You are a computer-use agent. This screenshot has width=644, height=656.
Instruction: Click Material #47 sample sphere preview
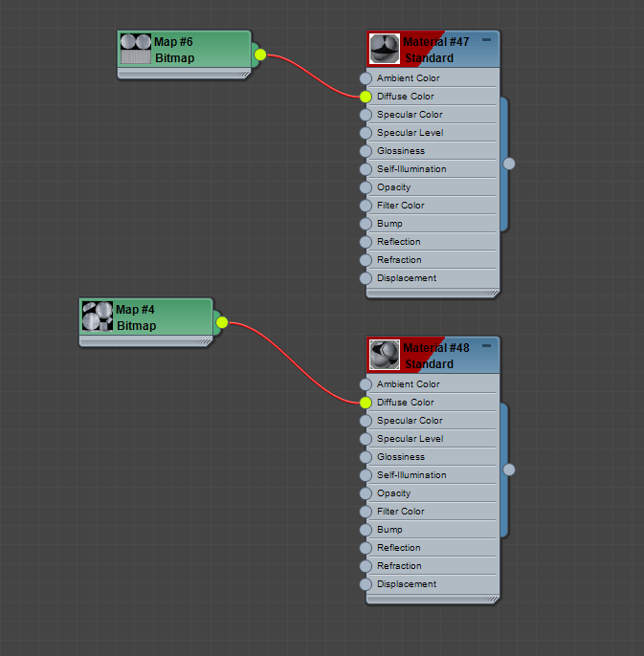coord(385,50)
